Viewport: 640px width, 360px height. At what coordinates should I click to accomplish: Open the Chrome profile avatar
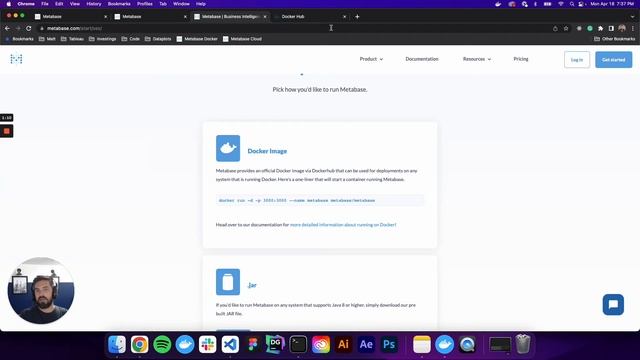click(x=622, y=28)
